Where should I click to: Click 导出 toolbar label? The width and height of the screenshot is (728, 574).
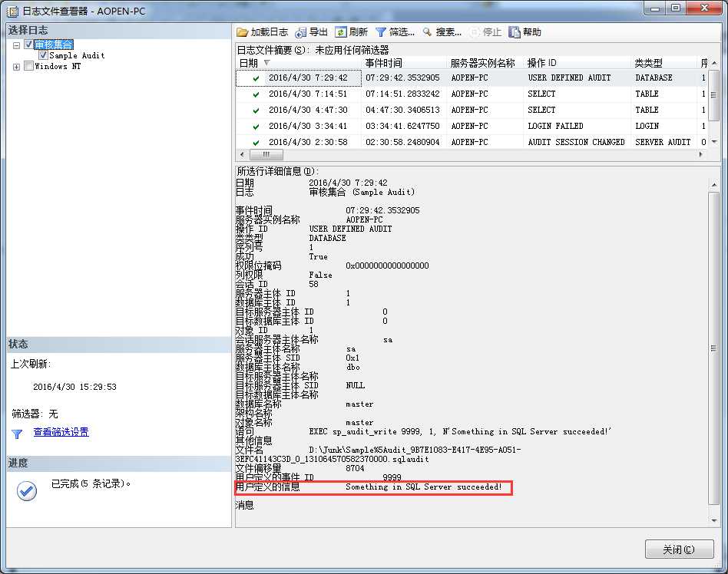coord(319,32)
